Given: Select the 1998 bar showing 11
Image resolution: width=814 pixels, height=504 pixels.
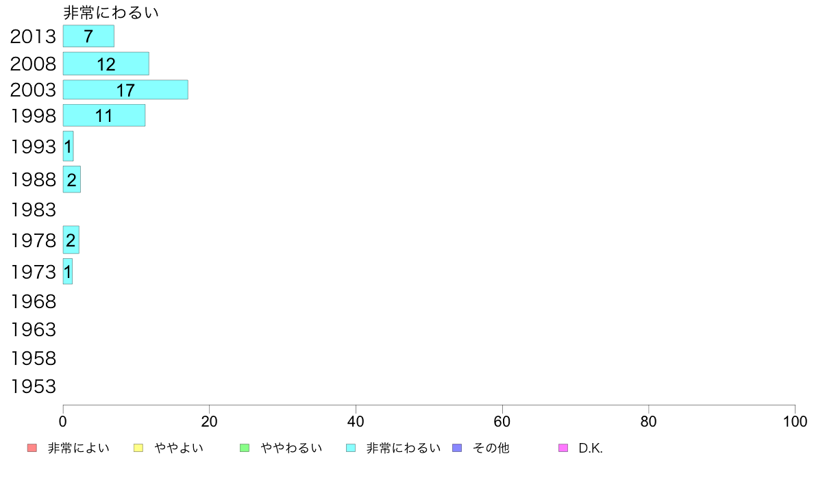Looking at the screenshot, I should pos(104,115).
